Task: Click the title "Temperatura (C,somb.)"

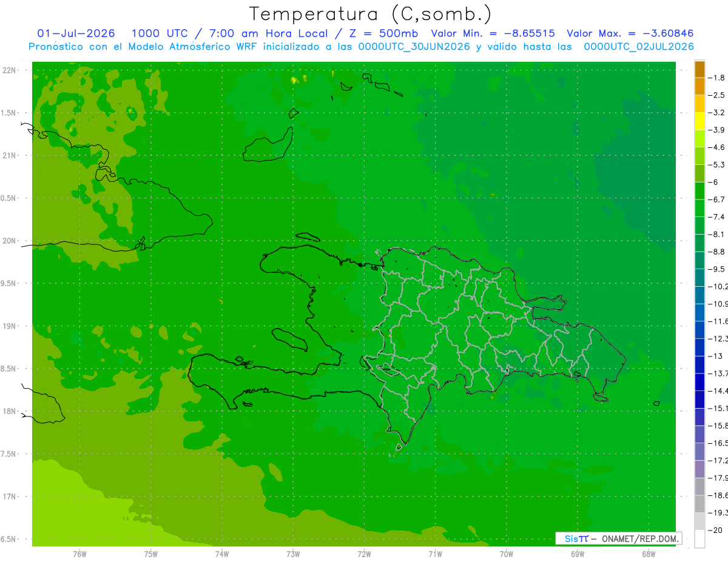Action: (370, 14)
